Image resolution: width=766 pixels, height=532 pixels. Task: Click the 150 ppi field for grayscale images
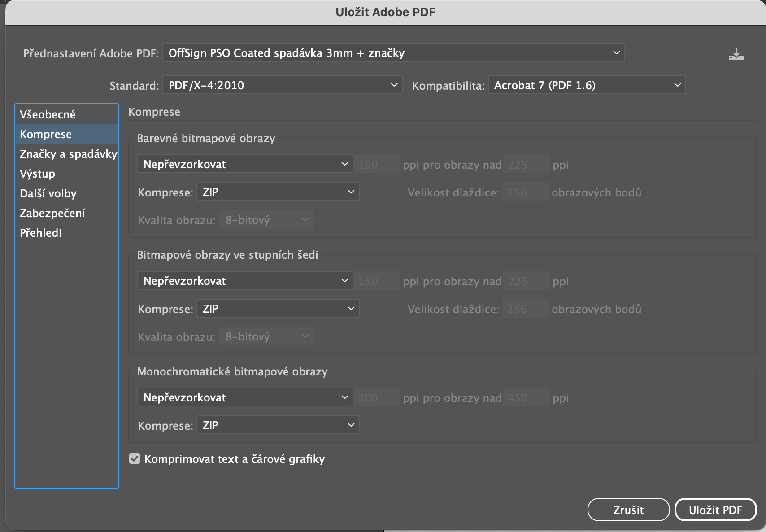[376, 281]
